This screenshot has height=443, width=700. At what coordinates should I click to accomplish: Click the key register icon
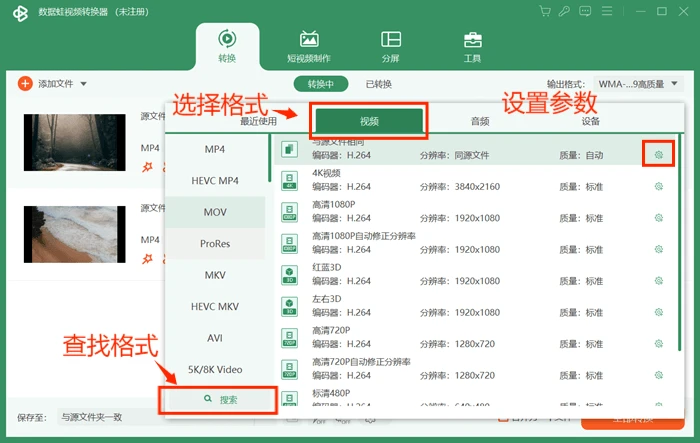pyautogui.click(x=564, y=11)
